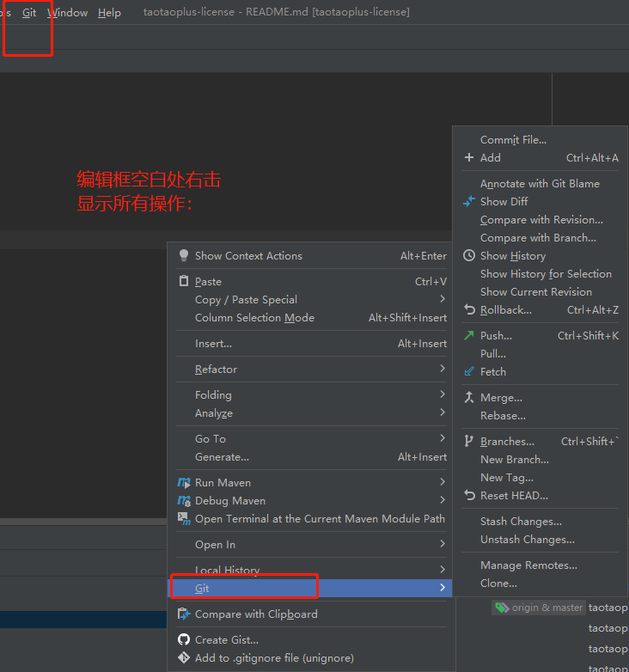Expand the Run Maven submenu arrow
Viewport: 629px width, 672px height.
(443, 482)
